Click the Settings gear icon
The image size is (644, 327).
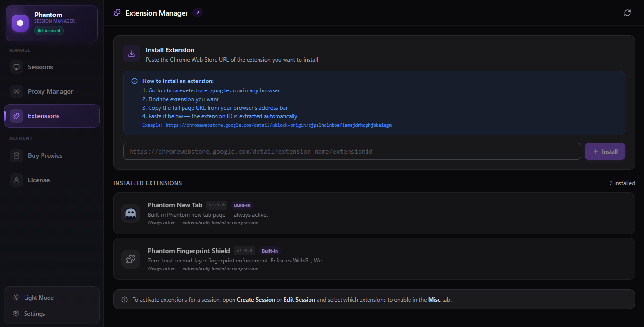[16, 314]
